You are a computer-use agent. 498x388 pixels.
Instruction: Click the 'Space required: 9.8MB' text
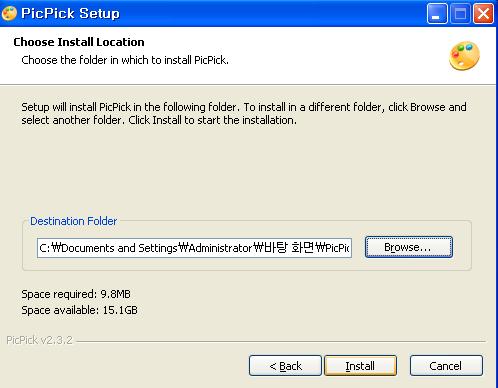[x=76, y=294]
